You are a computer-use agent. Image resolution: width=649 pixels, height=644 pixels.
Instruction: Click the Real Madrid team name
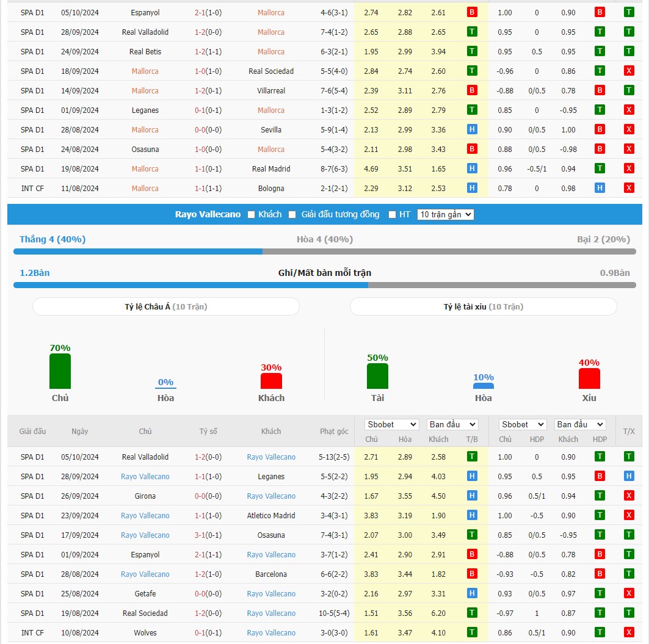pyautogui.click(x=271, y=169)
